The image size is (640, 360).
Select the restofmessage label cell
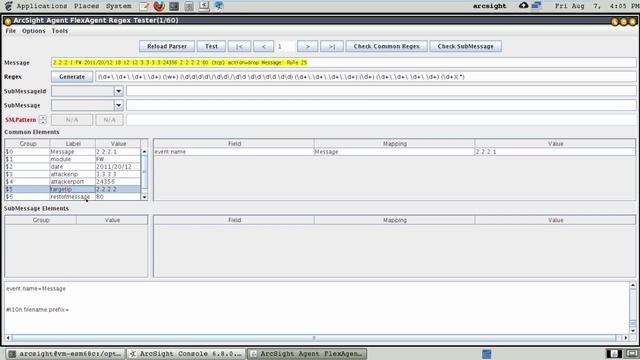73,197
